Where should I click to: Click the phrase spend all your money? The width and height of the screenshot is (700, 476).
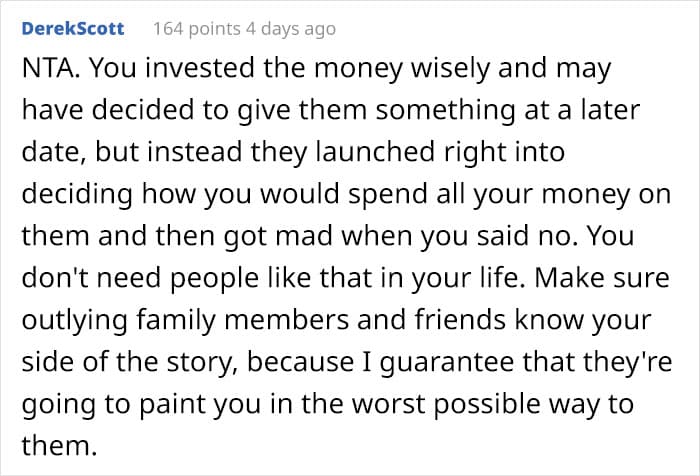pyautogui.click(x=489, y=194)
